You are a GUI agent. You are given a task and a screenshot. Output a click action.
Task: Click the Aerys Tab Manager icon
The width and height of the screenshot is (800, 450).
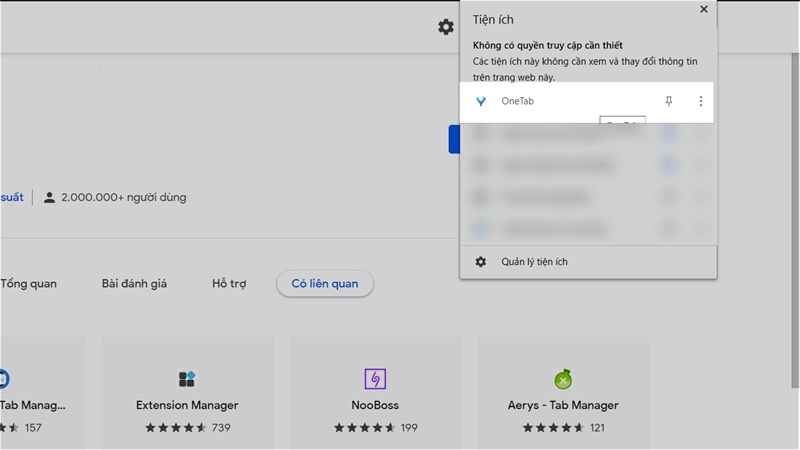563,379
